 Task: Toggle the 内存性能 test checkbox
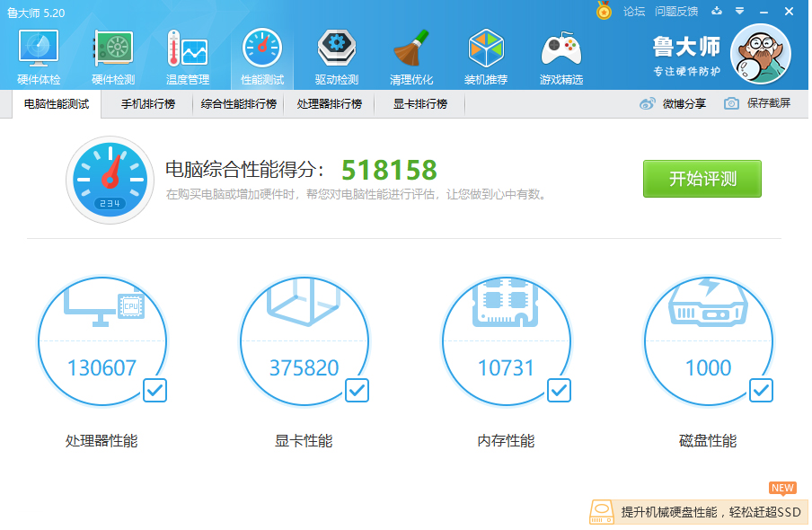pyautogui.click(x=559, y=390)
